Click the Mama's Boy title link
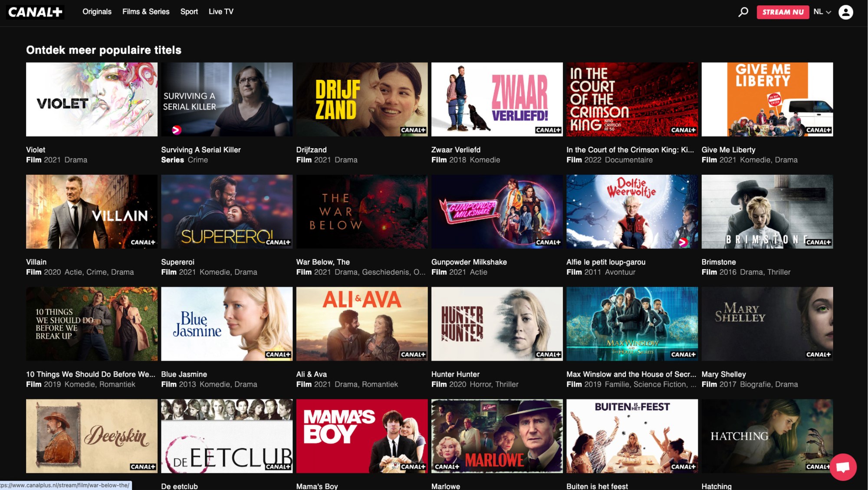868x490 pixels. (x=317, y=486)
